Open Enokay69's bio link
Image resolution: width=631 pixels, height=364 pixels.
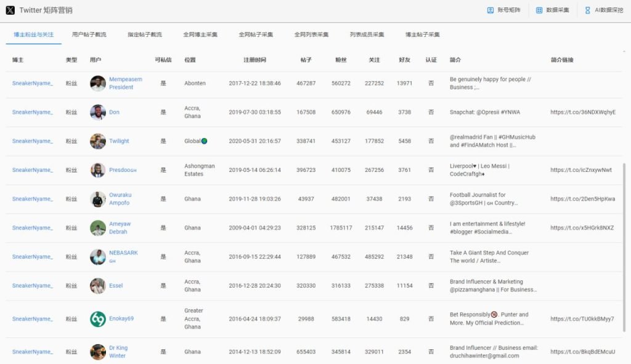[582, 319]
